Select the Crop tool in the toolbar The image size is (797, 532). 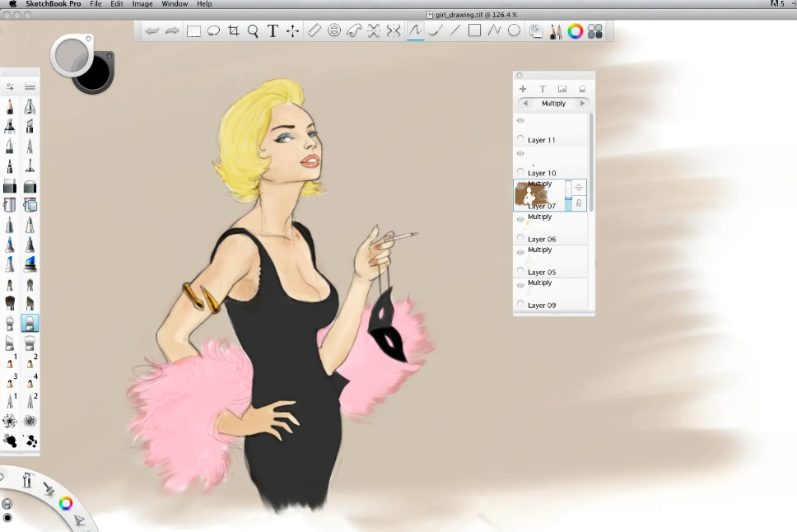point(233,31)
